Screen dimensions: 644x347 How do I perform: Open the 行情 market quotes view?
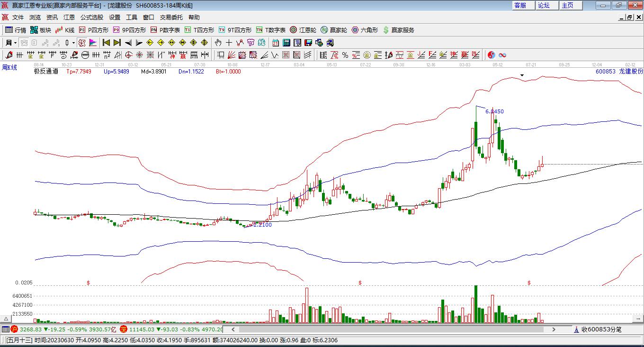point(15,30)
